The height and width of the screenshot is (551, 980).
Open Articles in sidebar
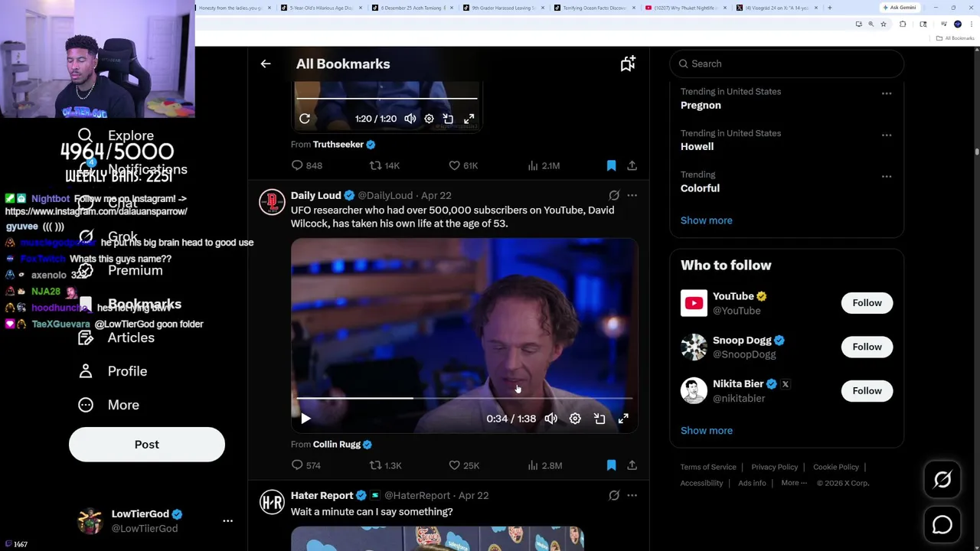pyautogui.click(x=119, y=337)
